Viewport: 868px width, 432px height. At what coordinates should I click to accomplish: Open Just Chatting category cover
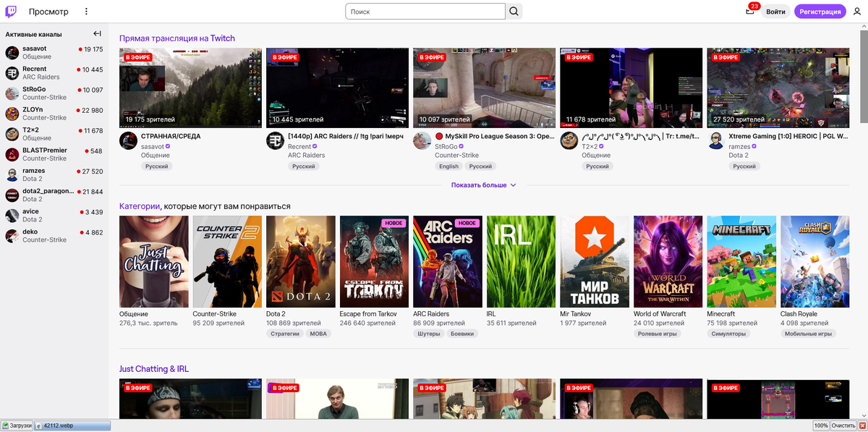154,262
